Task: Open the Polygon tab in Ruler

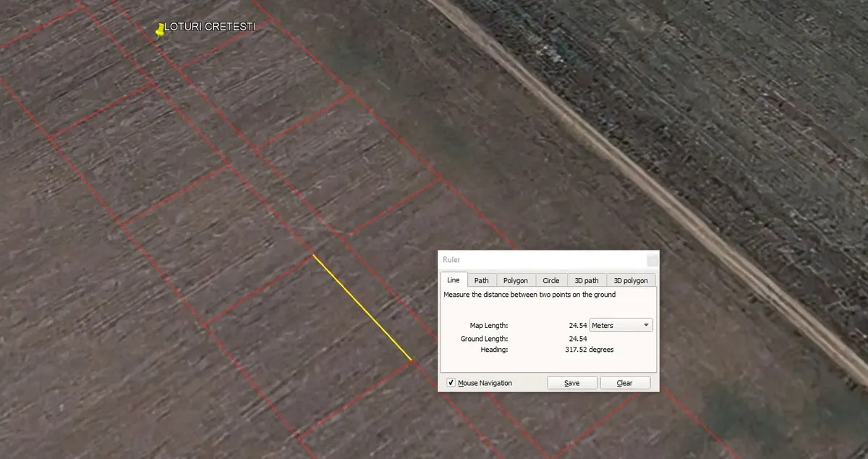Action: 516,280
